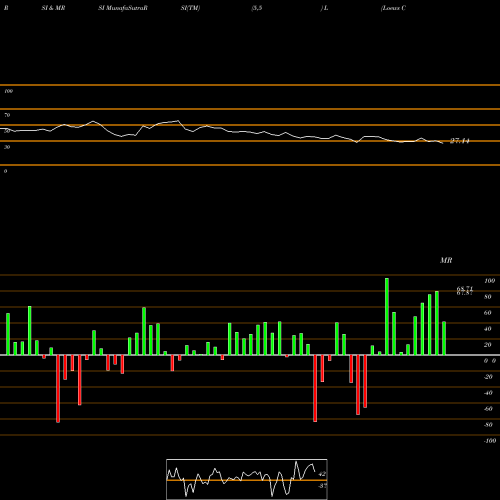Click the 27.14 RSI value label

coord(460,141)
